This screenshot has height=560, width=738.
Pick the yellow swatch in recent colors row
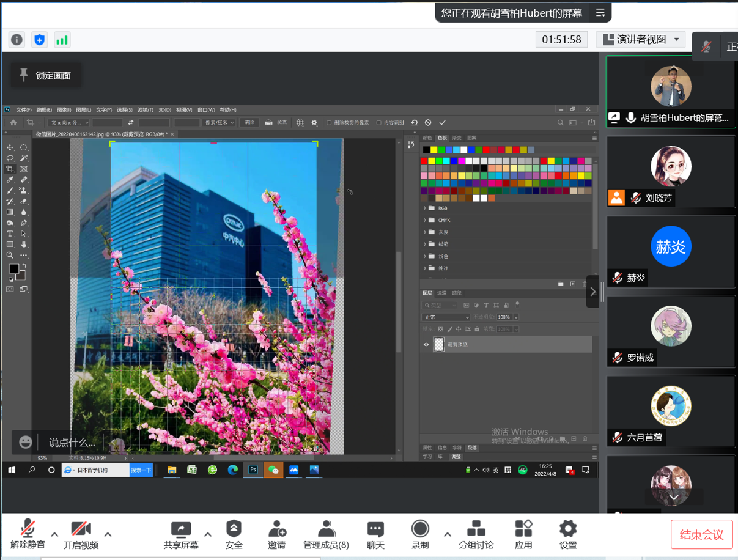(x=434, y=150)
